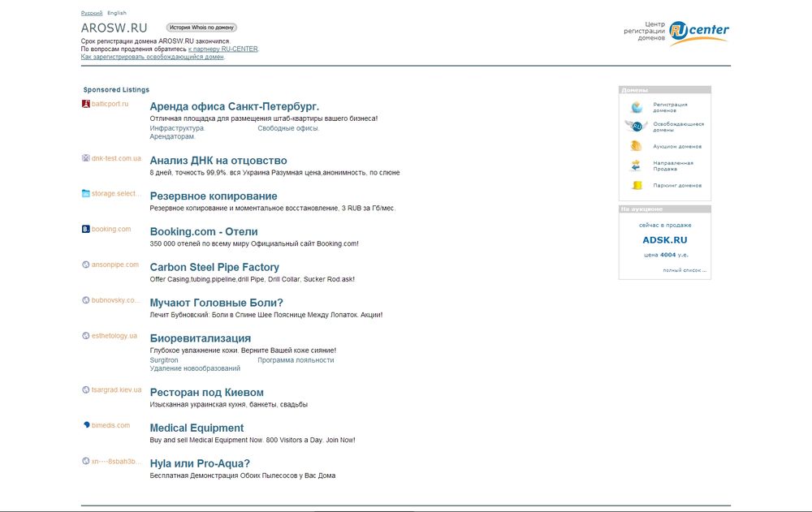Open the Surgitron sublink

[164, 360]
